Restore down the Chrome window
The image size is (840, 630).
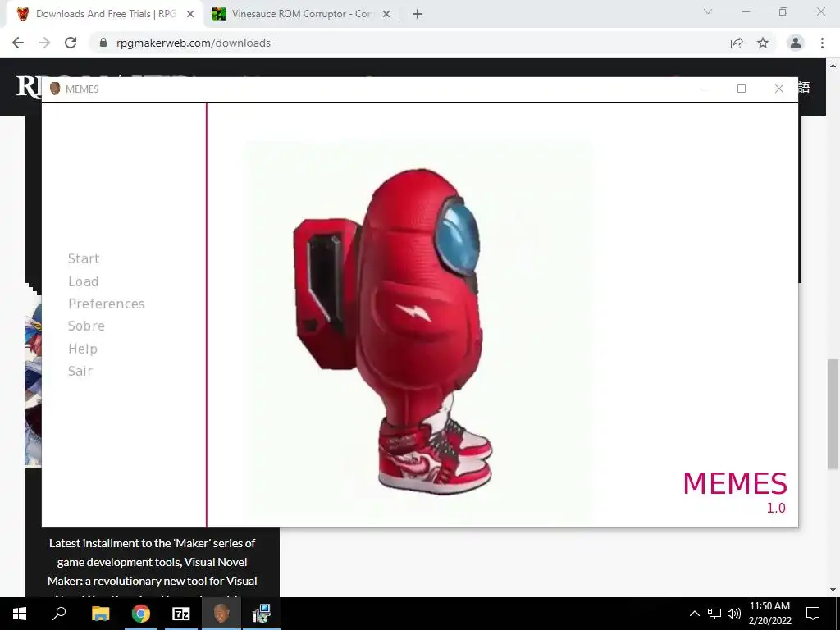(x=783, y=11)
